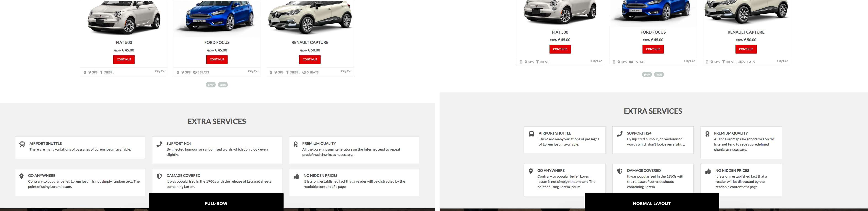Click 'City Car' label on Renault Capture, normal layout
The image size is (868, 211).
[782, 61]
